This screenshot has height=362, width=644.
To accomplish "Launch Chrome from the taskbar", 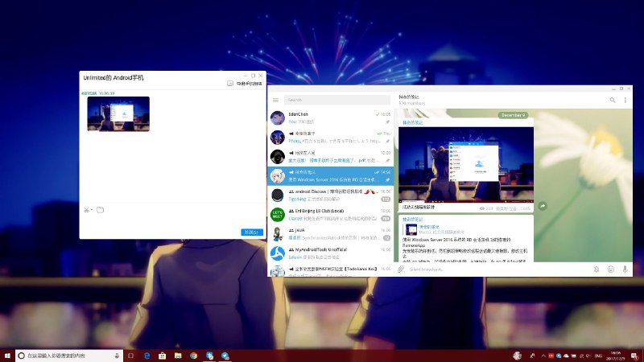I will click(193, 356).
